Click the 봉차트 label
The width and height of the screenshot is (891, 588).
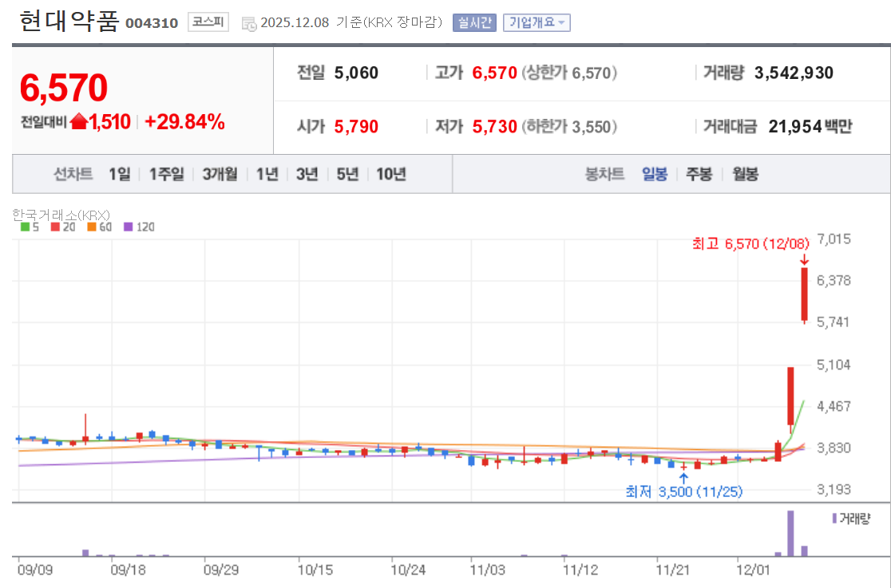click(x=604, y=174)
